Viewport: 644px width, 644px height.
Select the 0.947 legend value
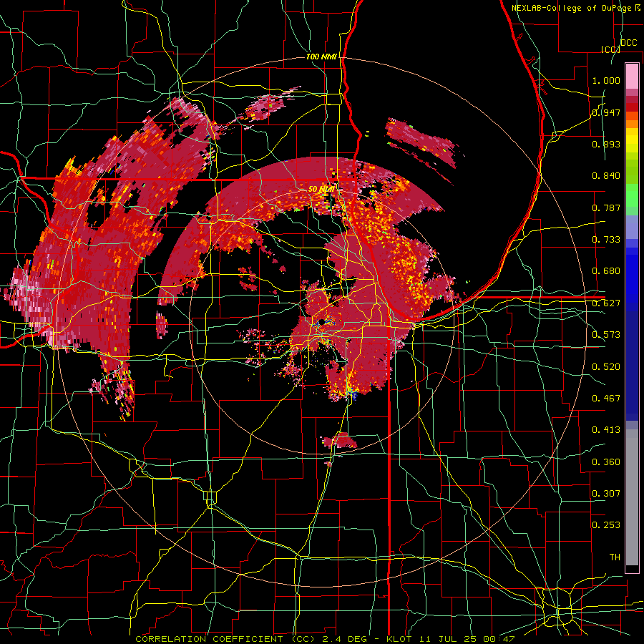[x=606, y=112]
